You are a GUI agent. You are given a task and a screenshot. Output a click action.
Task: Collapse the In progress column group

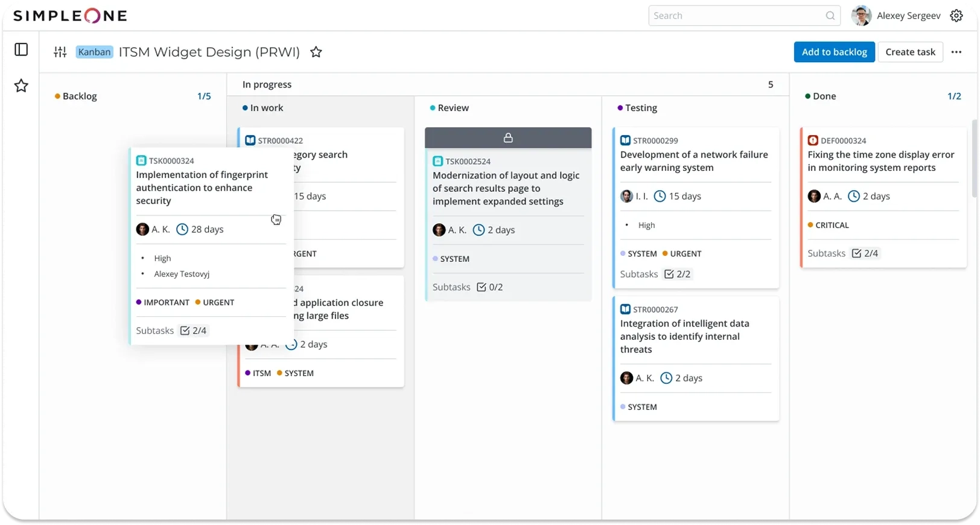[x=267, y=84]
